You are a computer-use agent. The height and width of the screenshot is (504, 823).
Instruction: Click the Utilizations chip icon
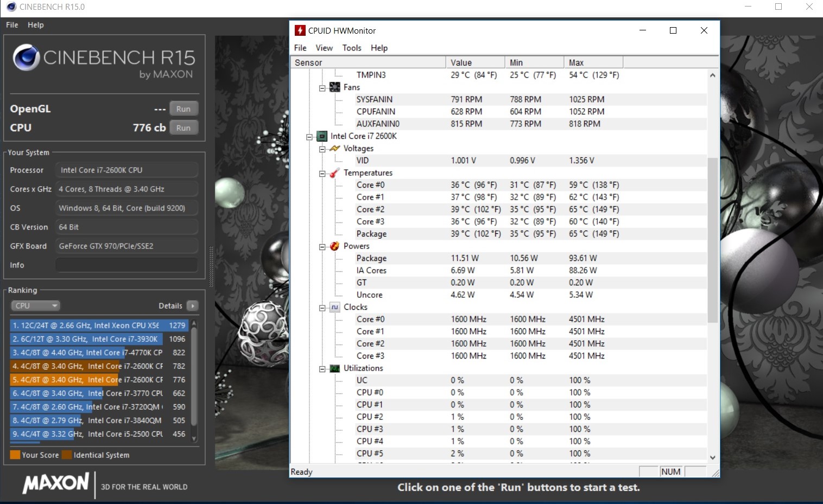pyautogui.click(x=335, y=368)
